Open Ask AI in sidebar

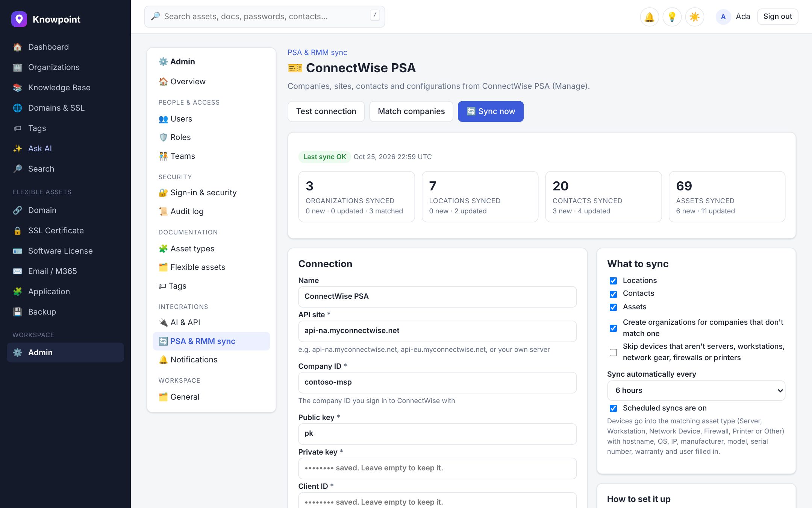pos(65,149)
